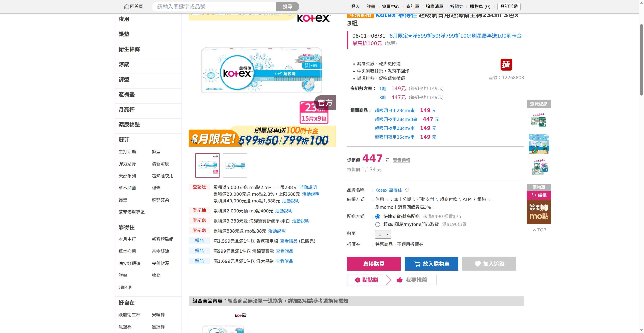This screenshot has height=333, width=644.
Task: Click the 8月限定 promotion link text
Action: [x=455, y=36]
